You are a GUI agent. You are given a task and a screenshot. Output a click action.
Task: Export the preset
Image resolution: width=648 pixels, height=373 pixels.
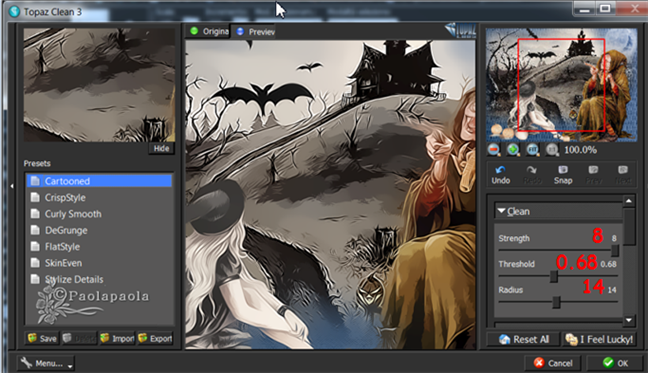click(155, 339)
